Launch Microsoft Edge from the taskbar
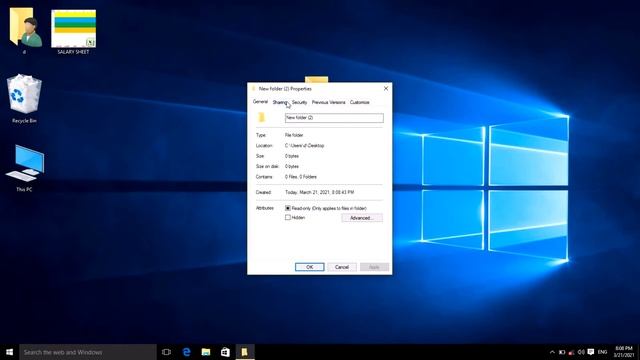The height and width of the screenshot is (360, 640). click(186, 352)
